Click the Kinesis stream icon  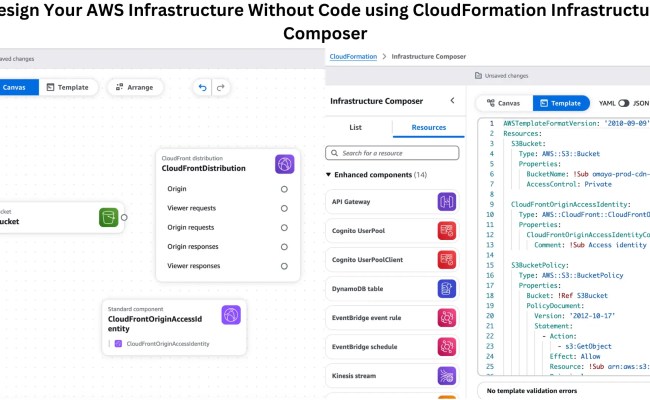(x=447, y=376)
